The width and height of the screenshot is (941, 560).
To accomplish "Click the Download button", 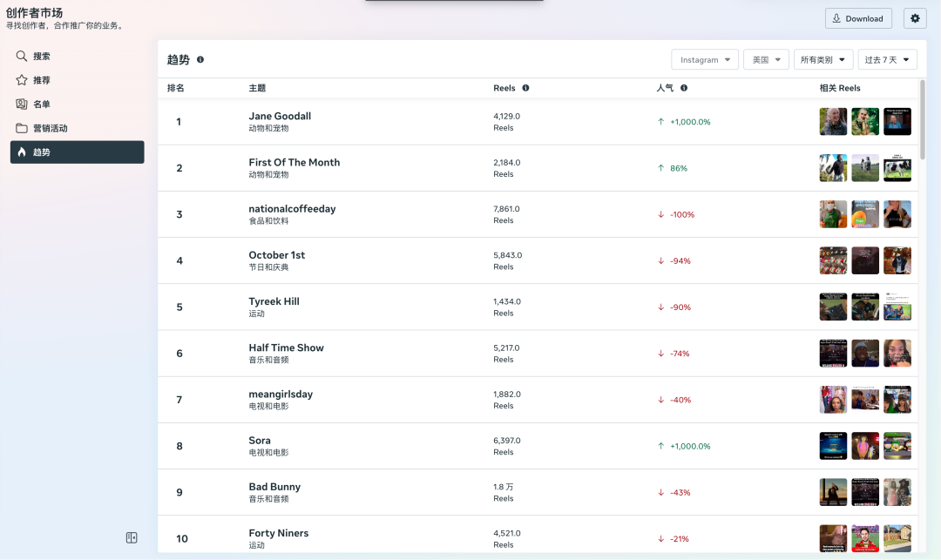I will pos(857,18).
